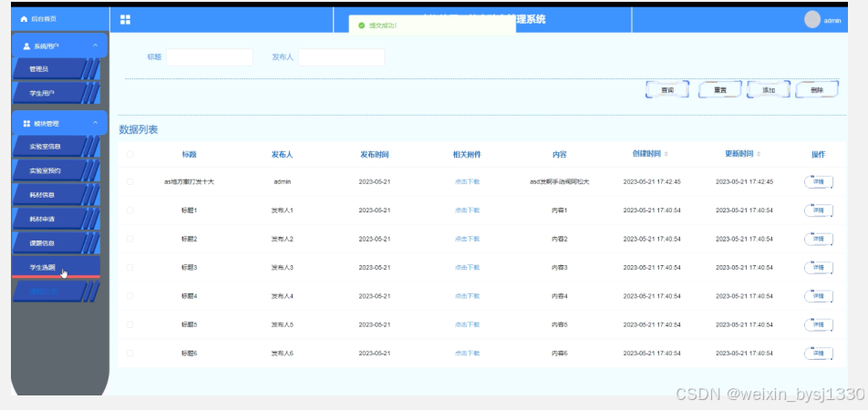Screen dimensions: 868x410
Task: Click cell '发布人5'
Action: coord(282,324)
